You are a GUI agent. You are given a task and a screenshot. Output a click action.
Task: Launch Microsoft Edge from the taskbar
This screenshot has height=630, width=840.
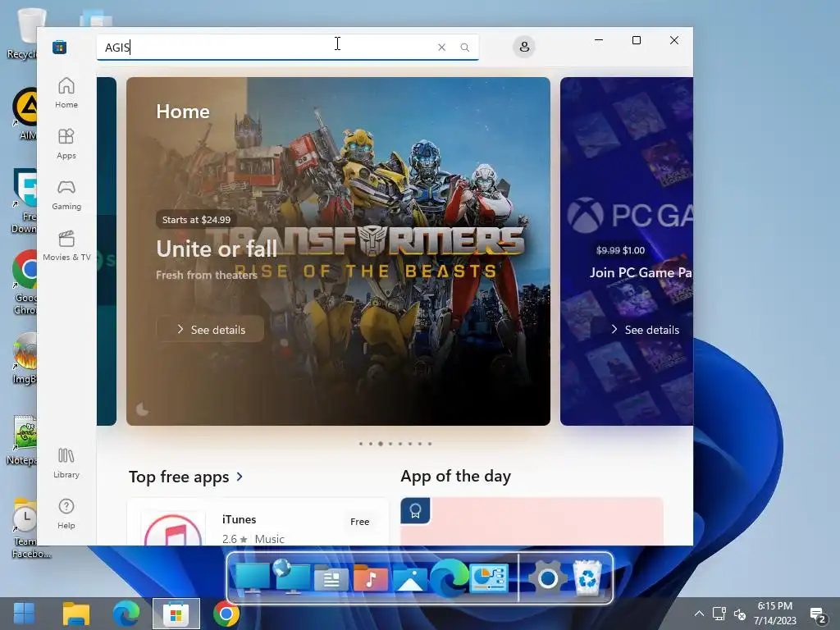pos(126,614)
